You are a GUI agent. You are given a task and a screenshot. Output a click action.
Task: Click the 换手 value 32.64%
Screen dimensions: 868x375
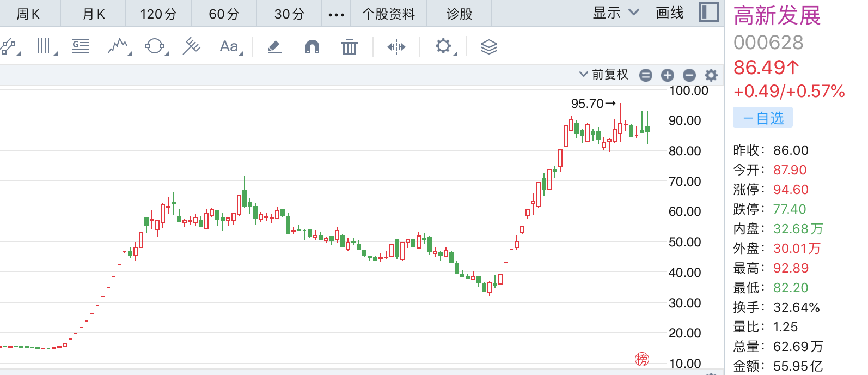(796, 307)
